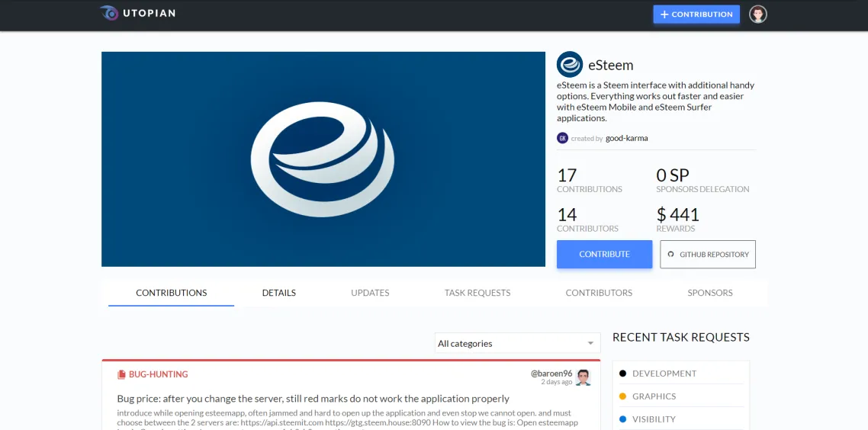Click the eSteem project description paragraph
The width and height of the screenshot is (868, 430).
pyautogui.click(x=656, y=102)
